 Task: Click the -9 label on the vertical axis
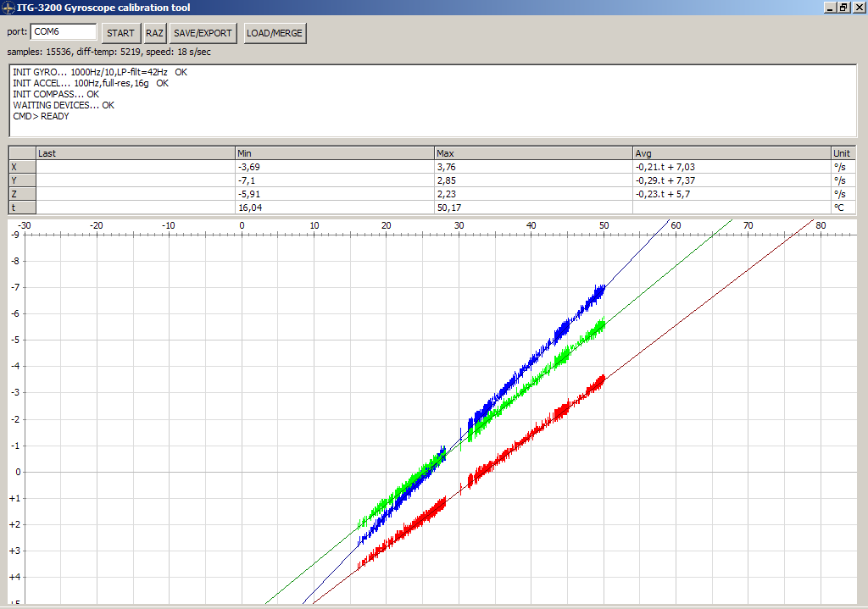click(15, 235)
